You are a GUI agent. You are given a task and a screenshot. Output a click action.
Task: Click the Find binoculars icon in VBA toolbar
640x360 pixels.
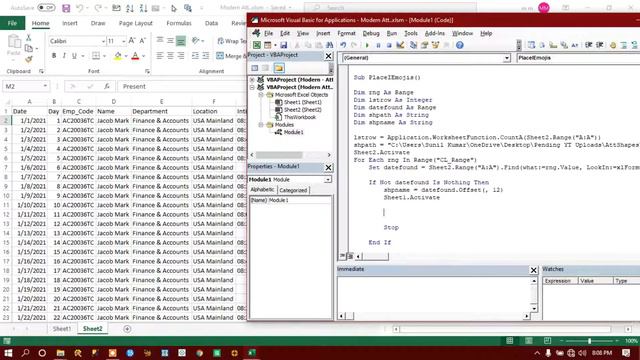[329, 45]
